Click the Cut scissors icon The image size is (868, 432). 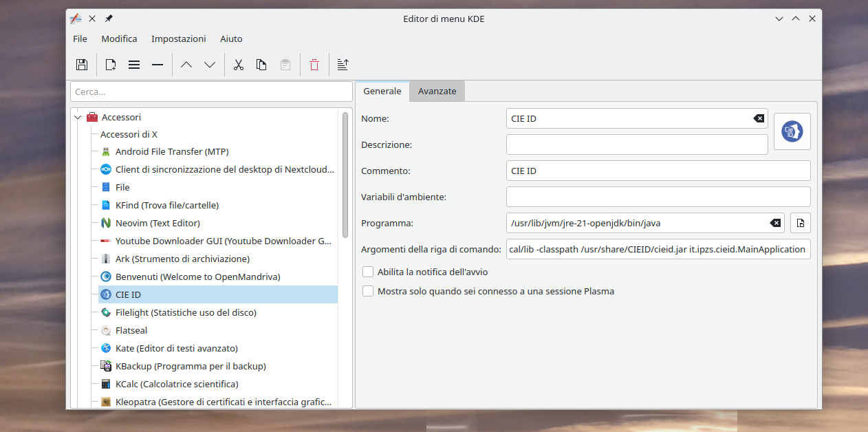click(x=239, y=65)
